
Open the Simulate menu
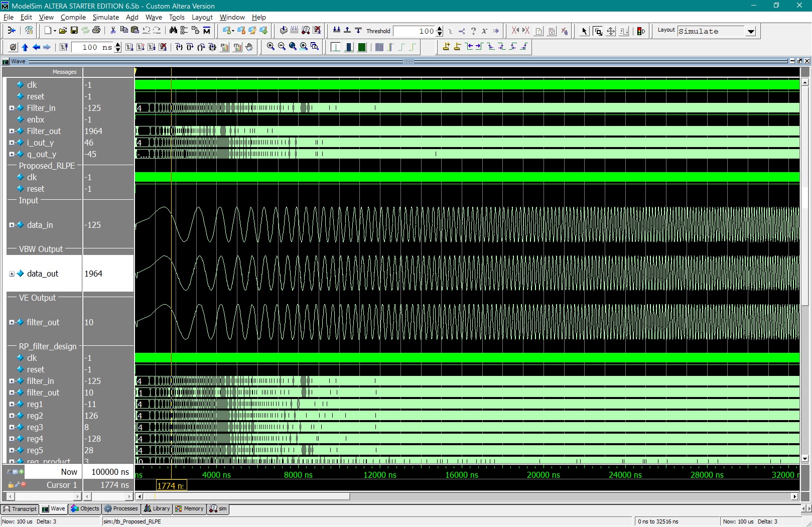click(x=106, y=17)
